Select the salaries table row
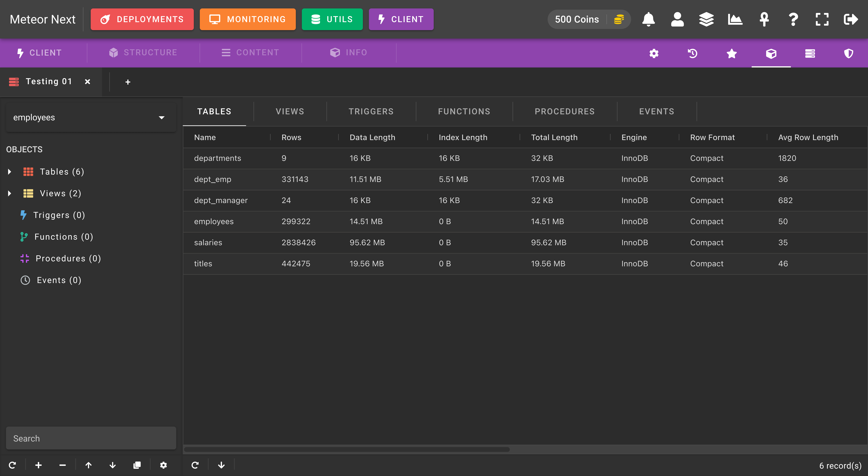This screenshot has height=476, width=868. [525, 243]
